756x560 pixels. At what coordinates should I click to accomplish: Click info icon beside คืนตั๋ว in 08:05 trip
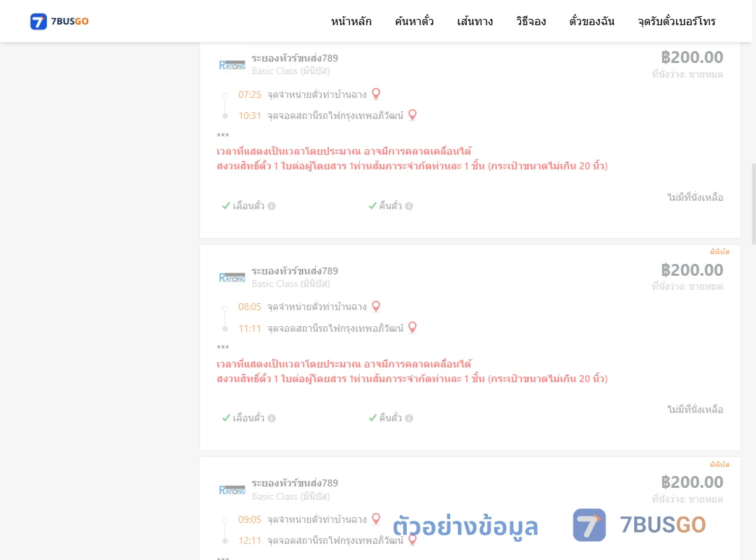(409, 418)
